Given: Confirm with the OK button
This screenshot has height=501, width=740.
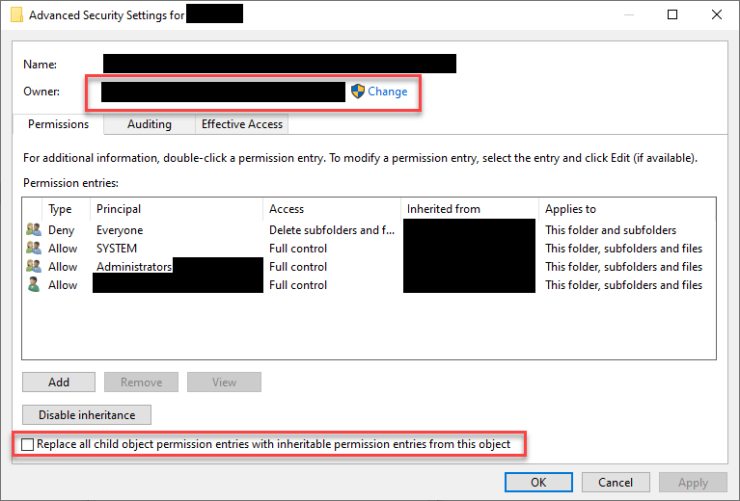Looking at the screenshot, I should click(538, 481).
